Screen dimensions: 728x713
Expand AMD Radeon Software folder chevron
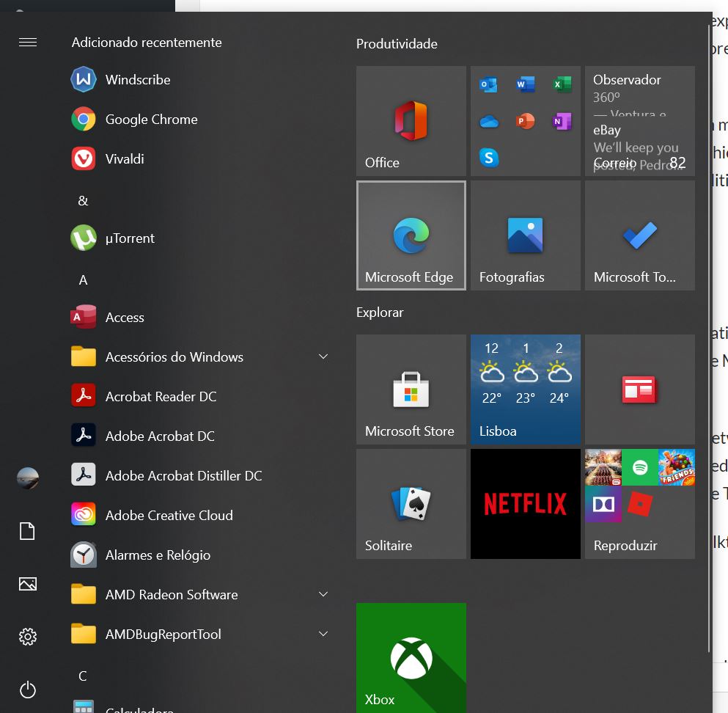coord(323,594)
